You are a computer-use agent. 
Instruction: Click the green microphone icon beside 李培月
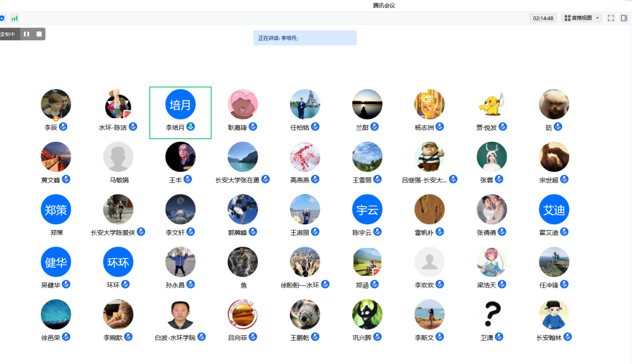(191, 127)
